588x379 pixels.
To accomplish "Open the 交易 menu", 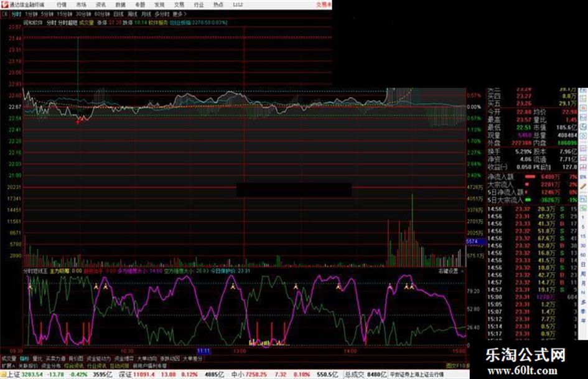I will pyautogui.click(x=179, y=5).
